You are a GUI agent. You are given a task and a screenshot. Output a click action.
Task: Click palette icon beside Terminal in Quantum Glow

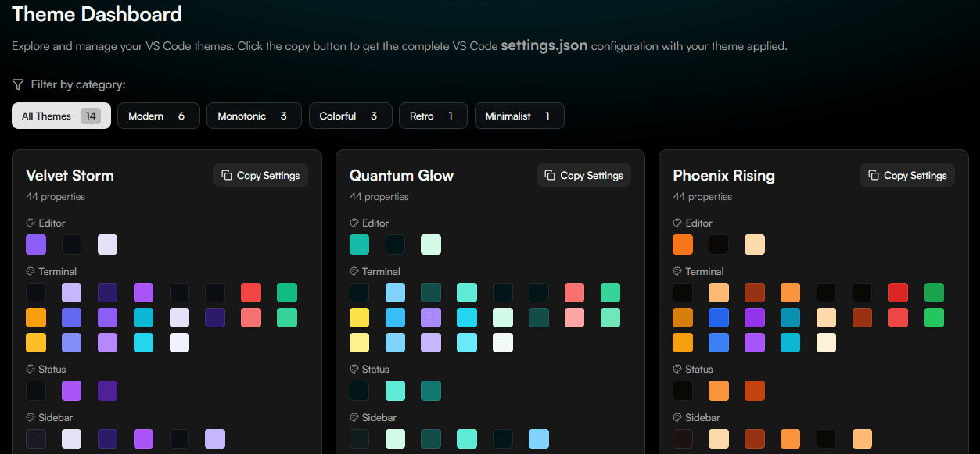coord(354,271)
